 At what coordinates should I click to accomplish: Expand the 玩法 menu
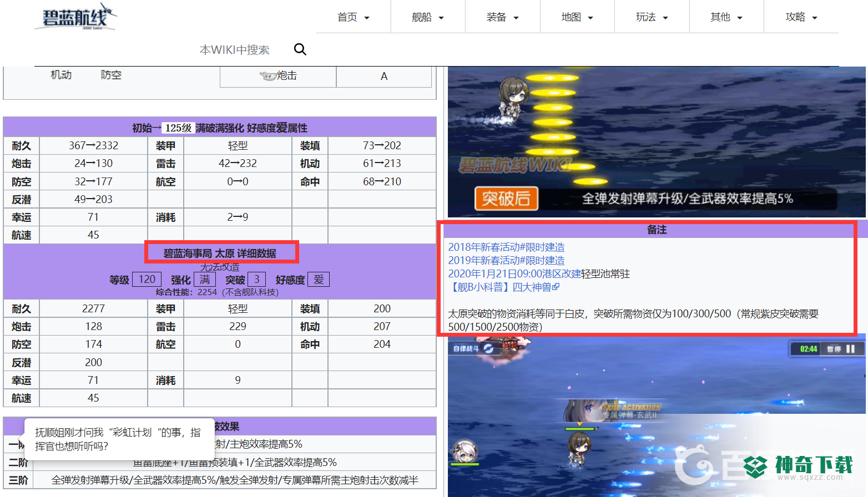[652, 17]
